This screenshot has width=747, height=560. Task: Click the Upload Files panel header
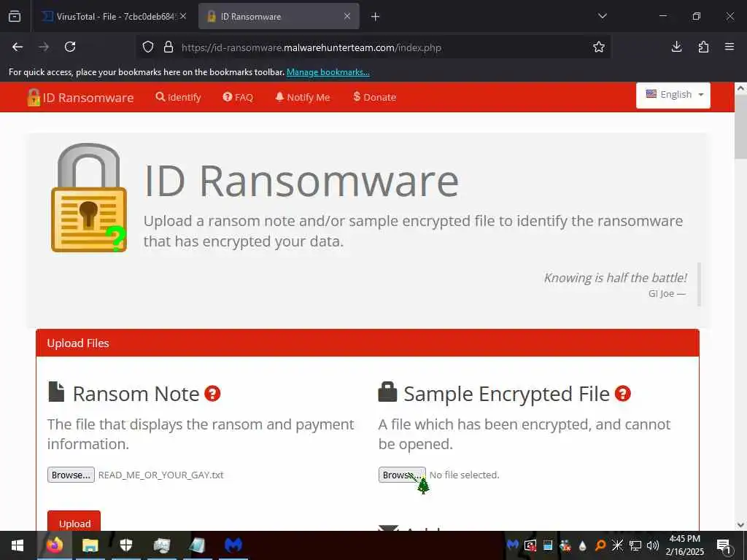(368, 343)
